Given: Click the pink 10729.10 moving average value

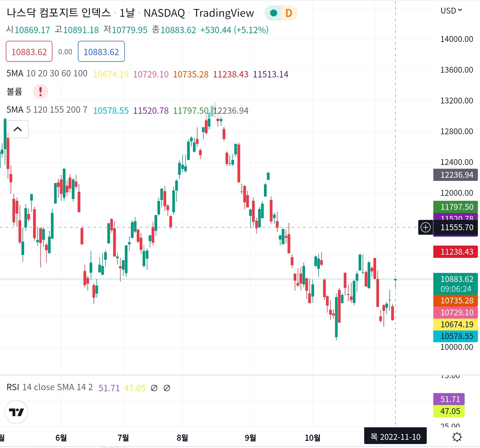Looking at the screenshot, I should point(151,74).
